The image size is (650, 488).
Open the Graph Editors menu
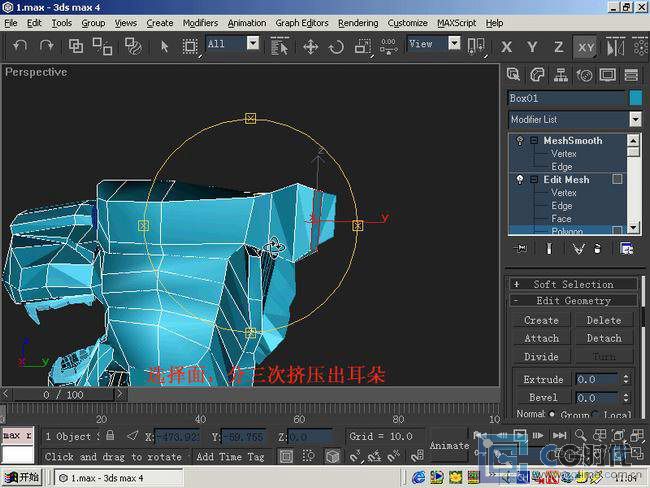[x=302, y=23]
